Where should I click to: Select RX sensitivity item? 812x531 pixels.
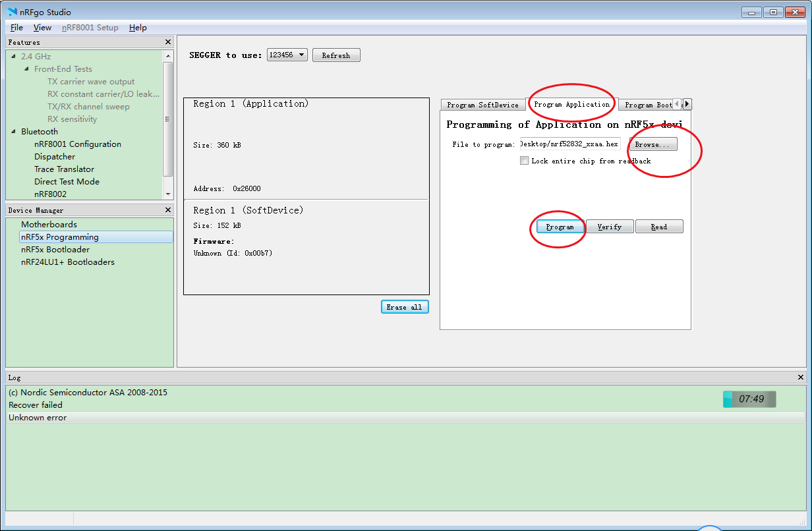coord(72,119)
